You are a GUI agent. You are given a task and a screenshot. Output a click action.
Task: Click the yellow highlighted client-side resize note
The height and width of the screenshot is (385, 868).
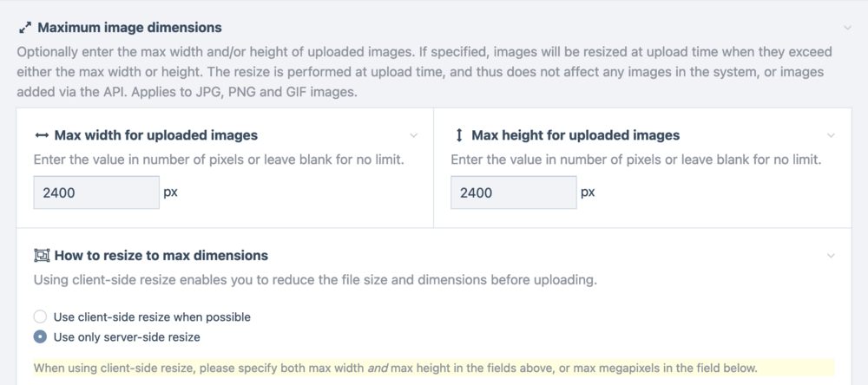click(395, 368)
